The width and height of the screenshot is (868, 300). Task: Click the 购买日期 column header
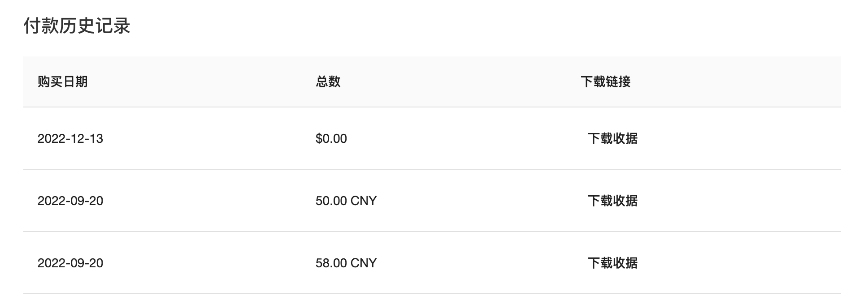pyautogui.click(x=62, y=82)
